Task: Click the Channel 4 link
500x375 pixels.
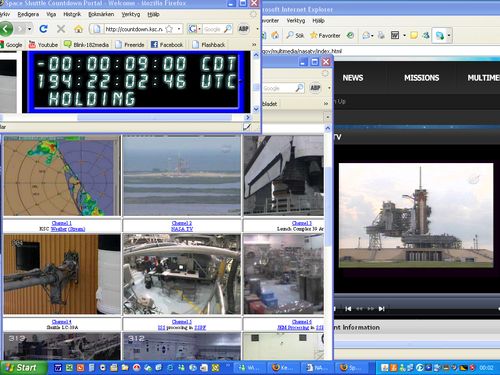Action: 62,322
